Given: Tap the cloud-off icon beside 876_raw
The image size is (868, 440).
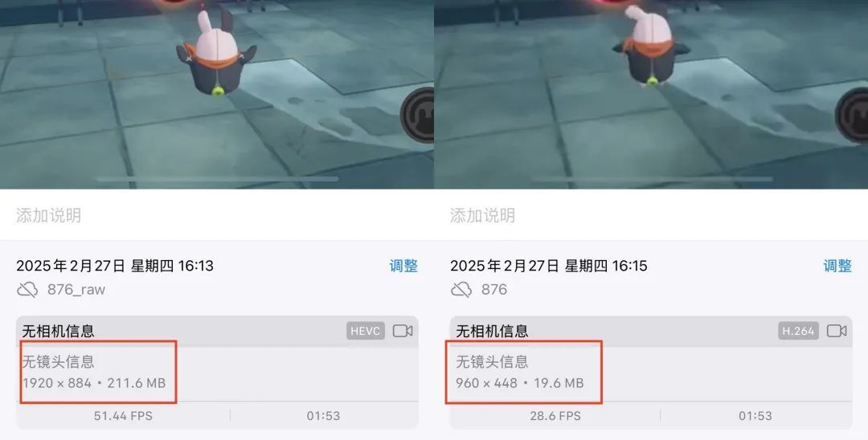Looking at the screenshot, I should (x=27, y=289).
